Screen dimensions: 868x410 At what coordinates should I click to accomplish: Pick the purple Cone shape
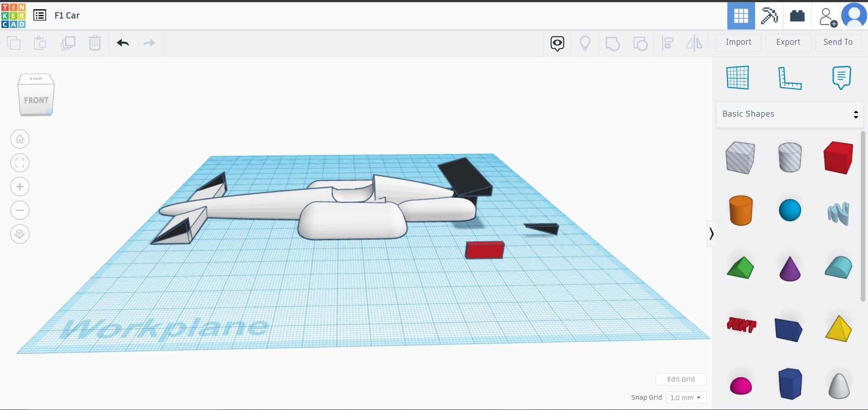(x=790, y=269)
